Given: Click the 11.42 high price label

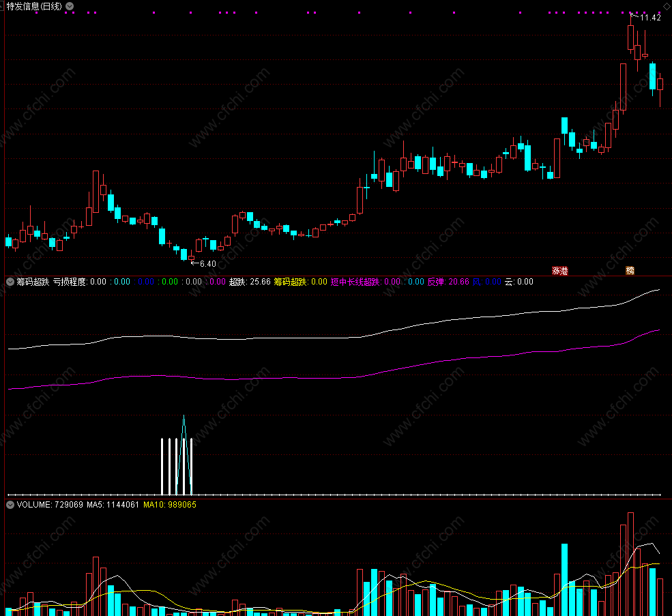Looking at the screenshot, I should tap(650, 18).
